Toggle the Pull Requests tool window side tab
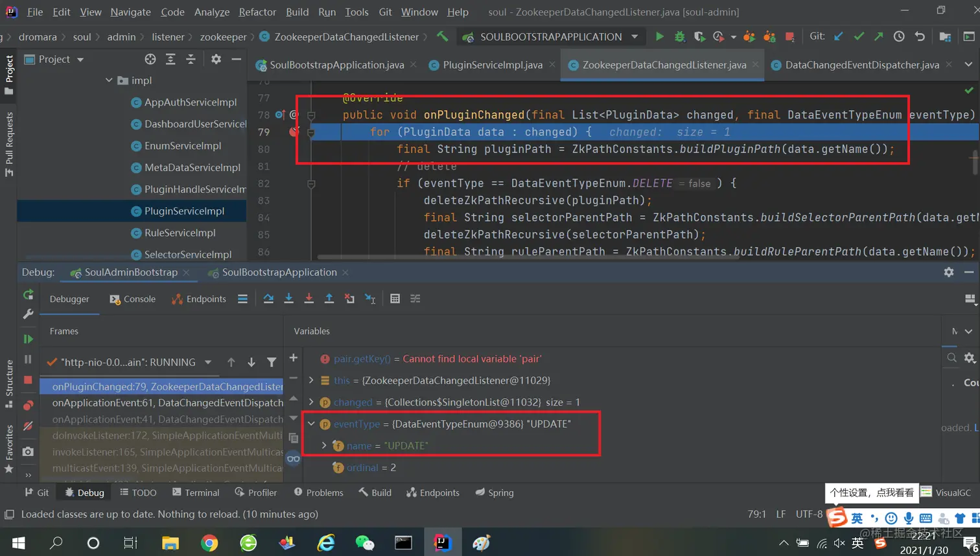 click(x=9, y=144)
